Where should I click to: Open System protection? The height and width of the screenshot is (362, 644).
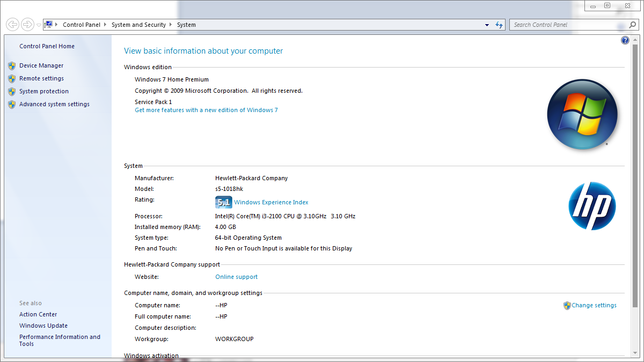click(x=44, y=91)
